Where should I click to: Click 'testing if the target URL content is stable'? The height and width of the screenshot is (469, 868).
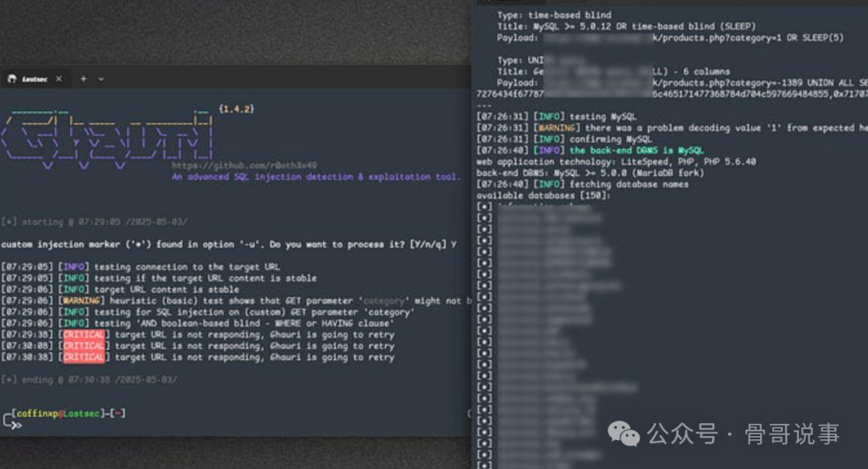(159, 278)
